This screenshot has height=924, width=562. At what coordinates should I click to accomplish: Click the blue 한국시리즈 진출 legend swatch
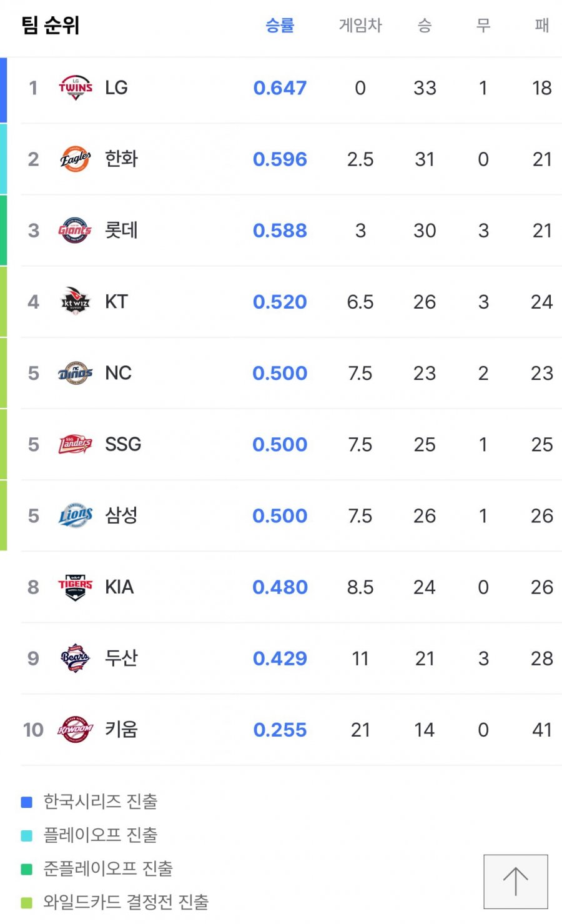[x=27, y=802]
